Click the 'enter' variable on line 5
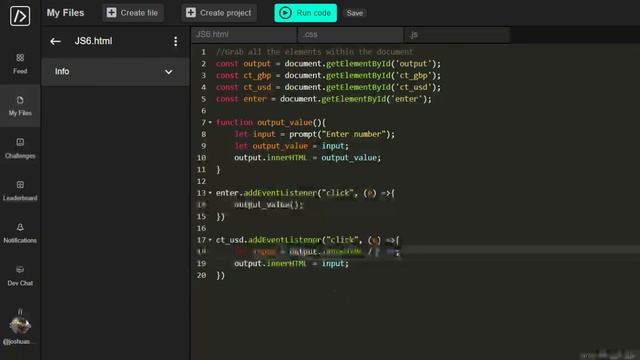The width and height of the screenshot is (640, 360). [255, 99]
